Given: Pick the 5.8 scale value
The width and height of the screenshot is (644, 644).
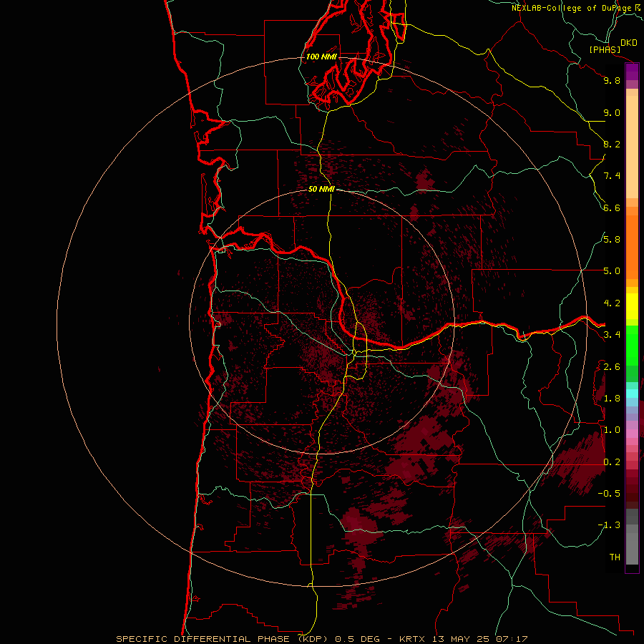Looking at the screenshot, I should coord(612,240).
